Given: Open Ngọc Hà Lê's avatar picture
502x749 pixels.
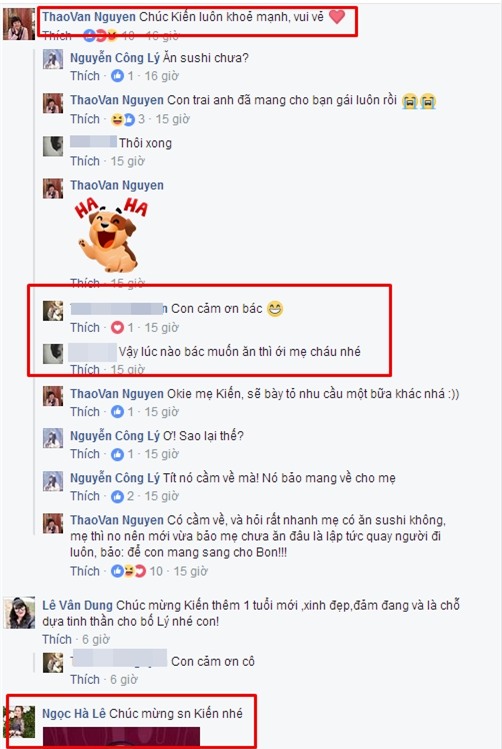Looking at the screenshot, I should (x=19, y=721).
